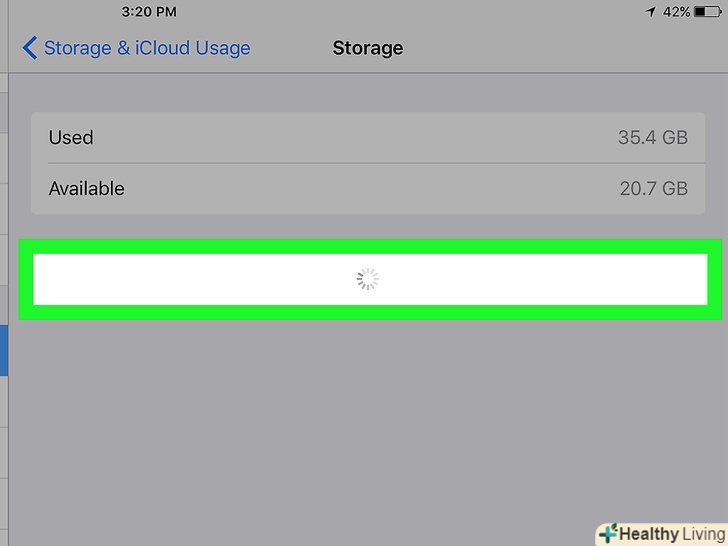Select the Available storage label
Viewport: 728px width, 546px height.
click(x=87, y=188)
